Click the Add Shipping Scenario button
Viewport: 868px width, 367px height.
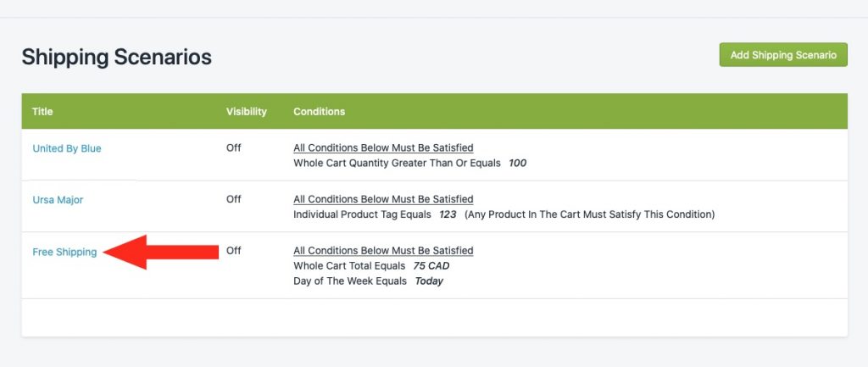click(x=782, y=55)
